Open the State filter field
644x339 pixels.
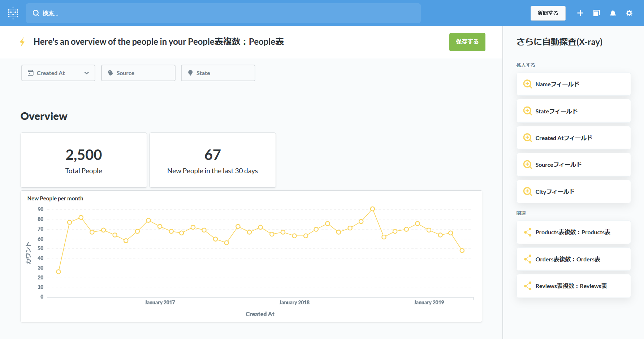[x=218, y=73]
